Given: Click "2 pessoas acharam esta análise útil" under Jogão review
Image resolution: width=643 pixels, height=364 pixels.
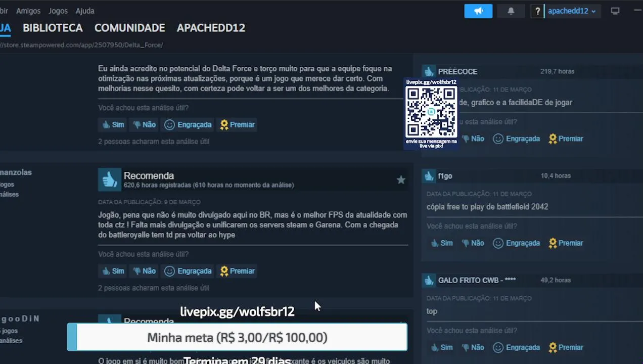Looking at the screenshot, I should point(154,288).
